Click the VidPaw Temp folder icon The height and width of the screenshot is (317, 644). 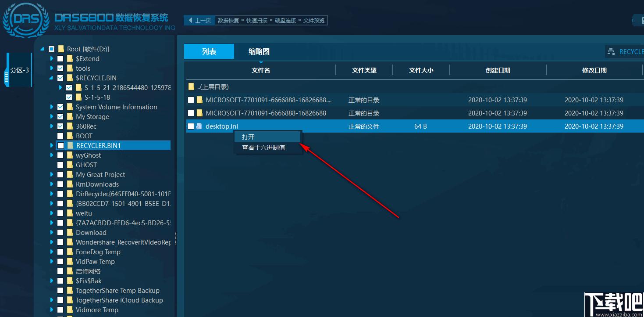tap(70, 262)
